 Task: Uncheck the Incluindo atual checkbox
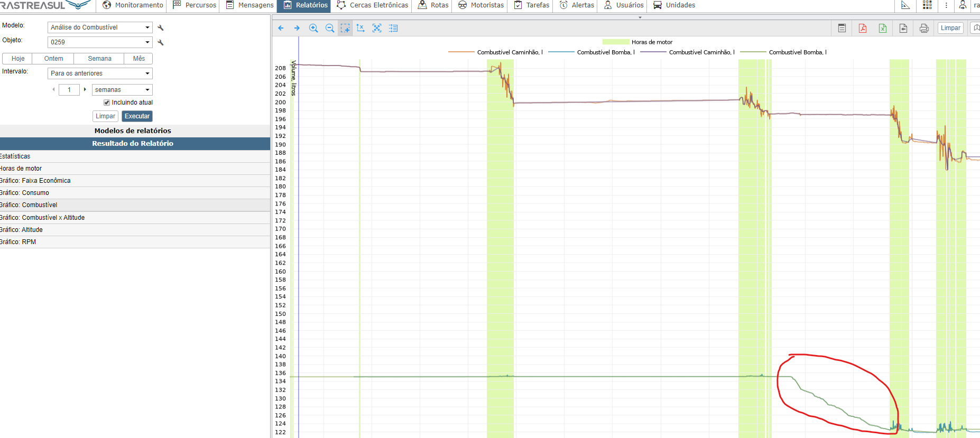(x=107, y=102)
